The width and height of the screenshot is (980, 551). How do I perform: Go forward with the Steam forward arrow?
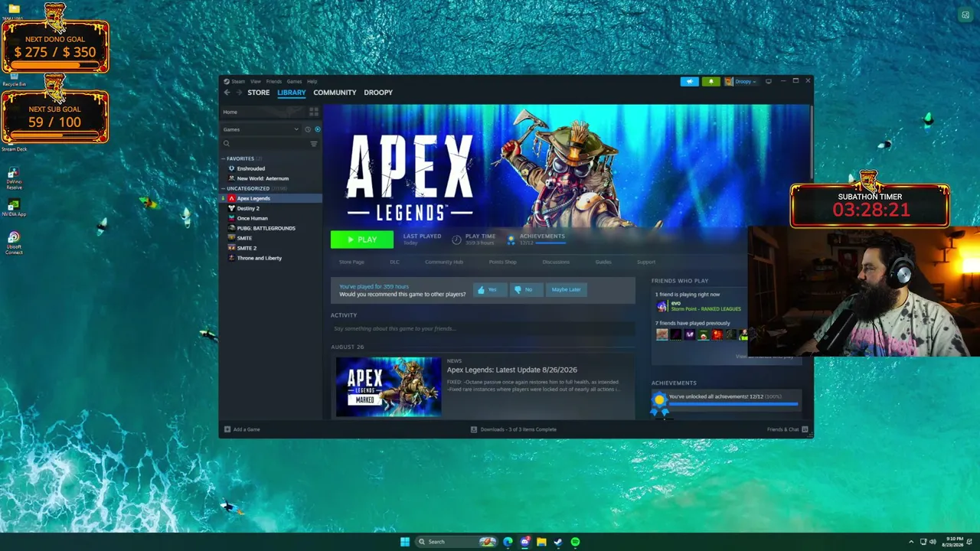pyautogui.click(x=239, y=93)
